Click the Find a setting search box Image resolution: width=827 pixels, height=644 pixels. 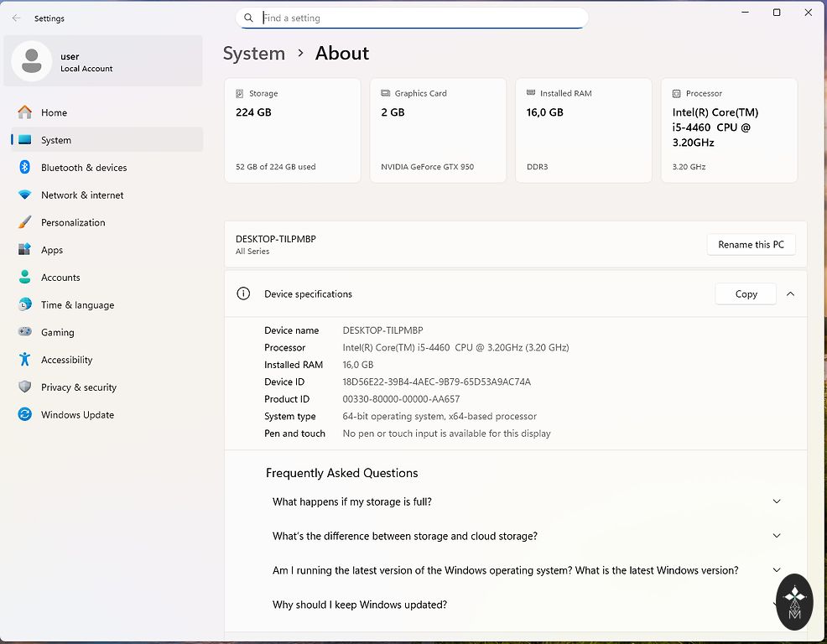click(x=419, y=18)
